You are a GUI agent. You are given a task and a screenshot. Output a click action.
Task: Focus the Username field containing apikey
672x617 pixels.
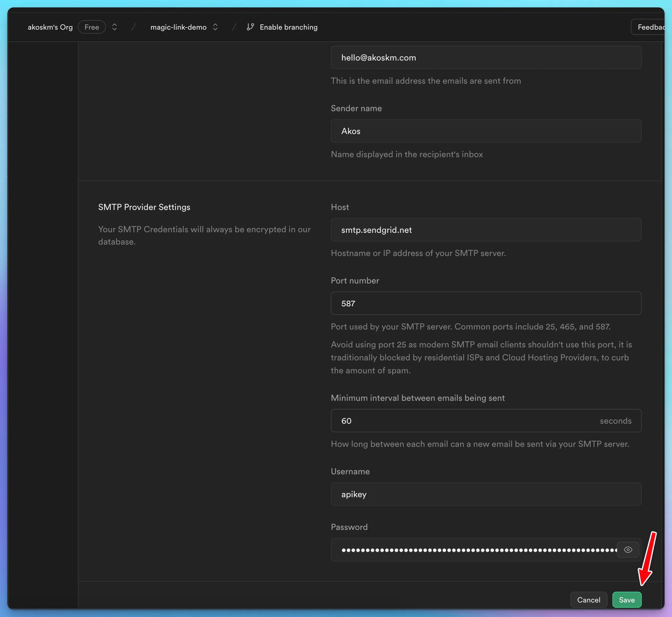point(486,494)
